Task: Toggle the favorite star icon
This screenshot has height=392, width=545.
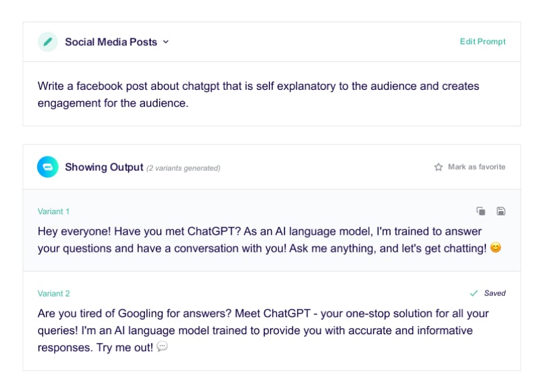Action: (x=439, y=167)
